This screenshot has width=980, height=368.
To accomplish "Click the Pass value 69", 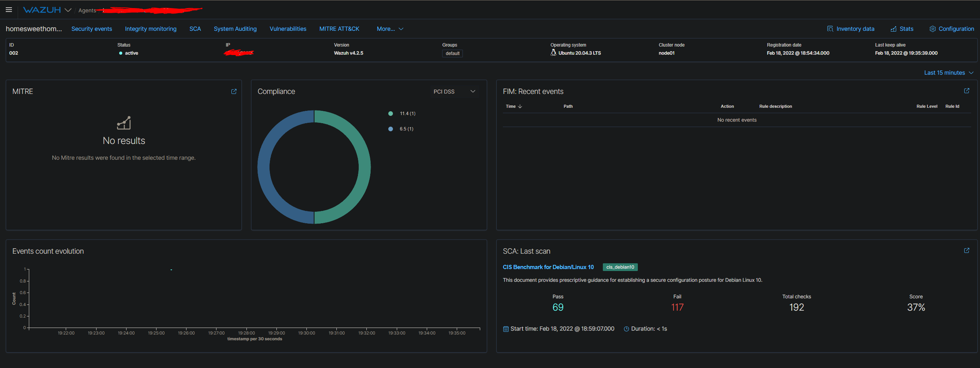I will [558, 307].
